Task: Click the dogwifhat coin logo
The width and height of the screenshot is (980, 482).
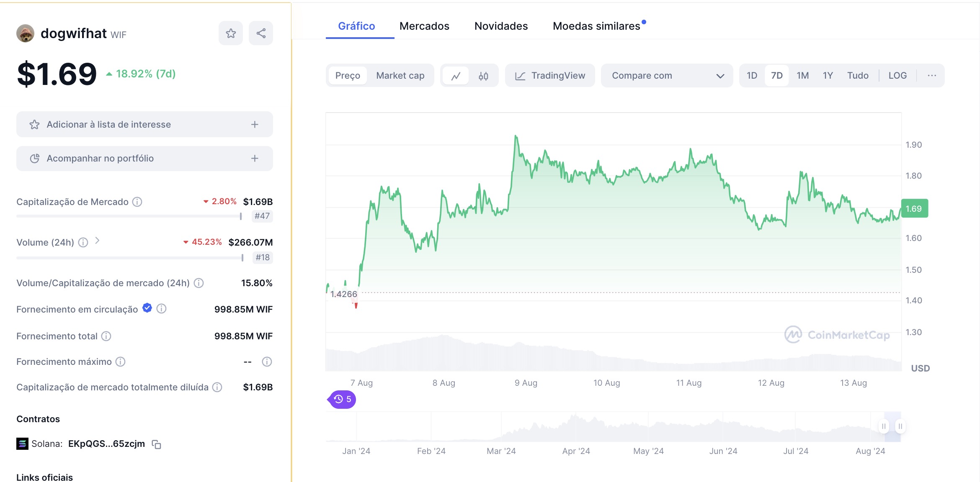Action: [x=25, y=33]
